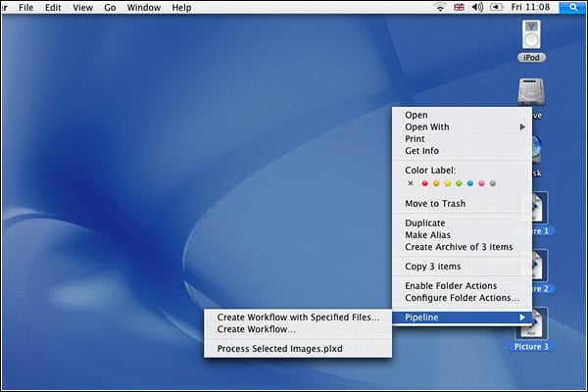
Task: Apply the yellow color label
Action: (448, 183)
